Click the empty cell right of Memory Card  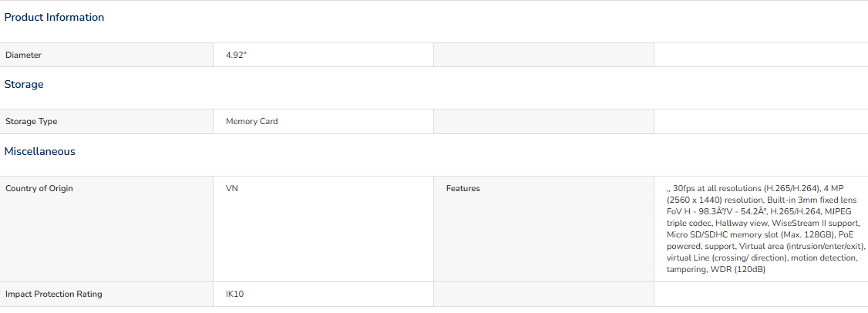point(543,122)
